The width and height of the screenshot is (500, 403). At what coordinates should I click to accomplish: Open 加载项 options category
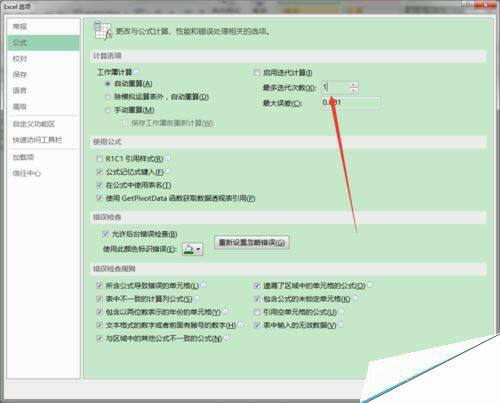tap(44, 157)
